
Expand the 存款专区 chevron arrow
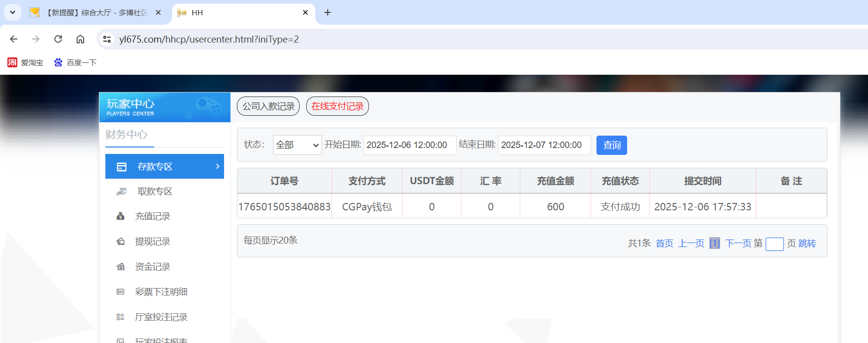click(x=217, y=166)
